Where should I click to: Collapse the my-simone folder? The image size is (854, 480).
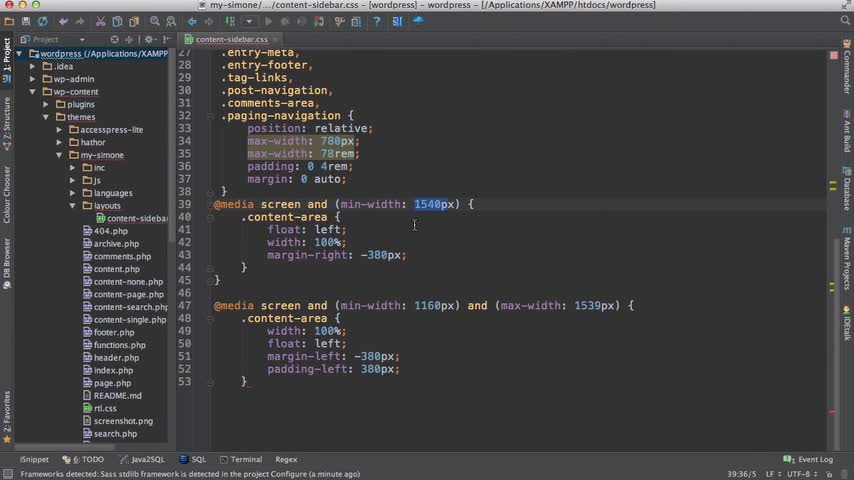[x=59, y=155]
